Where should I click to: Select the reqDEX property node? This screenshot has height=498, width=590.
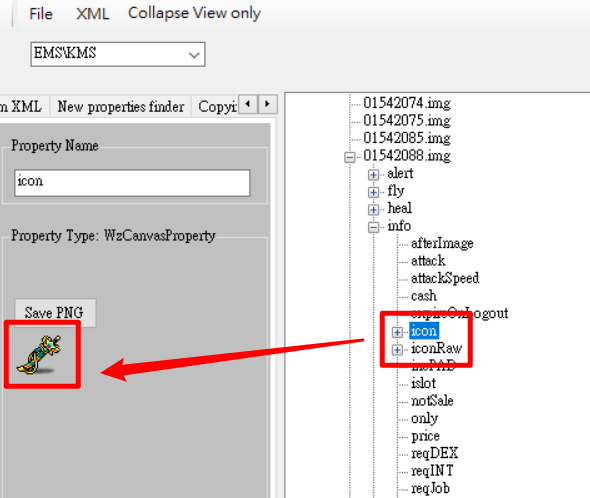tap(435, 453)
